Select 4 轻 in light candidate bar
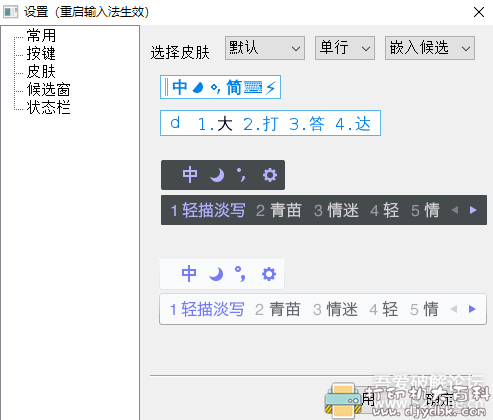 (384, 309)
